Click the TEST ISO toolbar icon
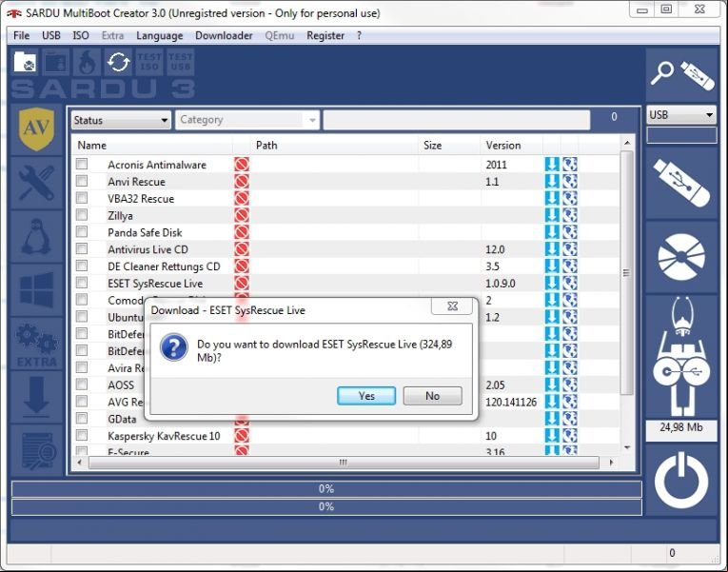The height and width of the screenshot is (572, 728). (x=149, y=62)
